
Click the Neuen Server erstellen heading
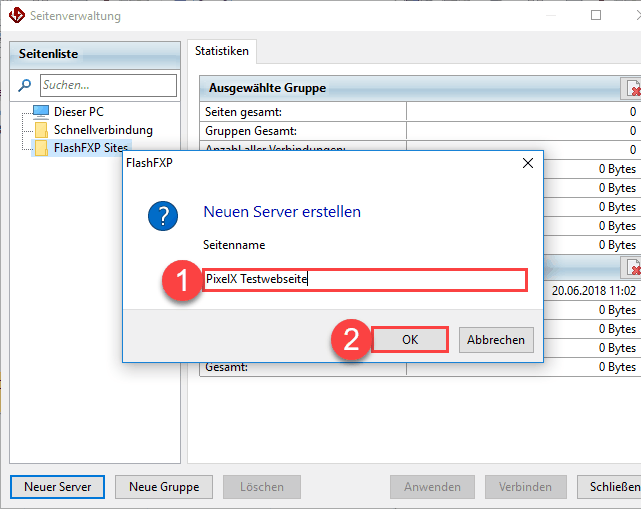pos(282,212)
